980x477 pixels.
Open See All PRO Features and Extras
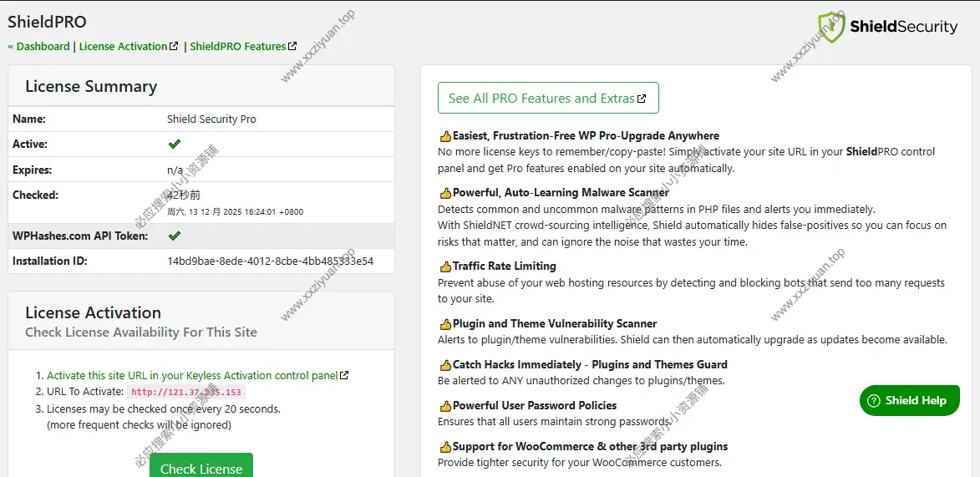[547, 99]
